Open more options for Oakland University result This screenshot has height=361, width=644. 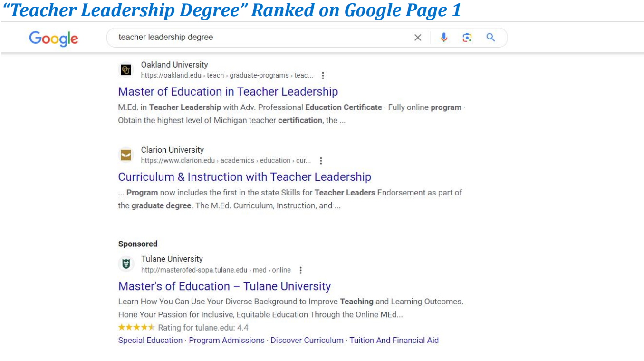[x=323, y=76]
